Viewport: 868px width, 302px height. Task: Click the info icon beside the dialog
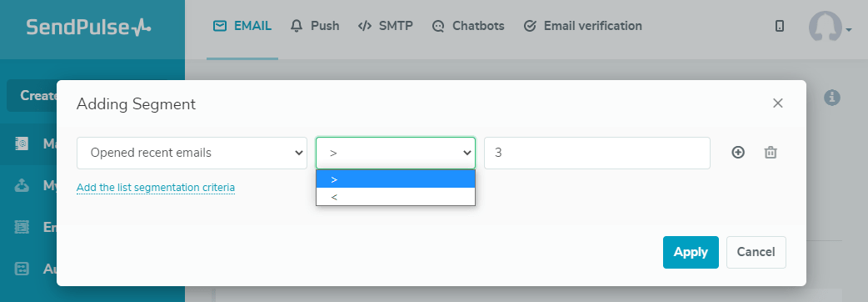click(x=832, y=98)
